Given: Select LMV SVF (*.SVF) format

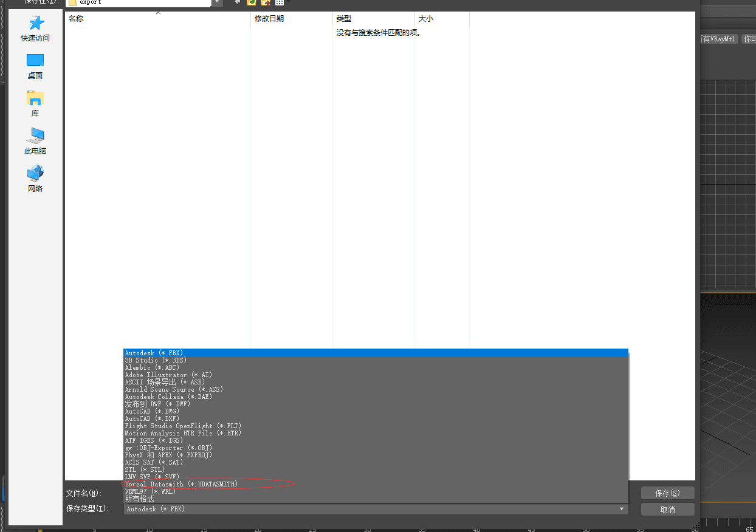Looking at the screenshot, I should 376,477.
